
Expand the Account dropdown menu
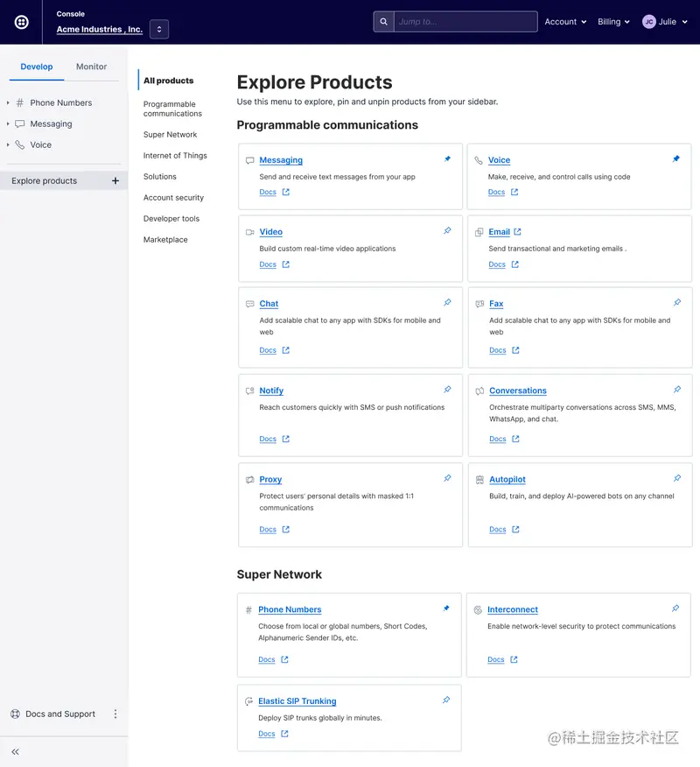[x=565, y=22]
